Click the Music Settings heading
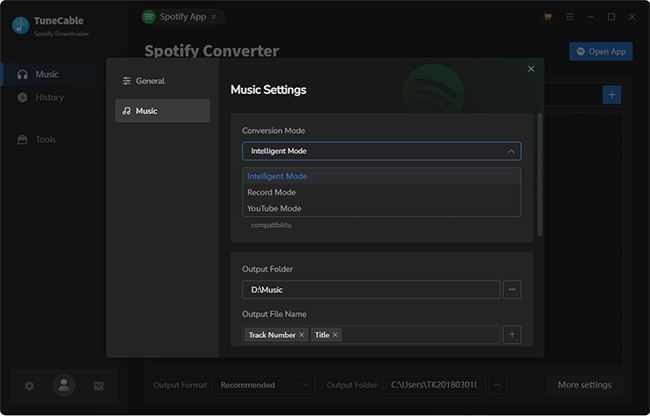 click(x=269, y=90)
